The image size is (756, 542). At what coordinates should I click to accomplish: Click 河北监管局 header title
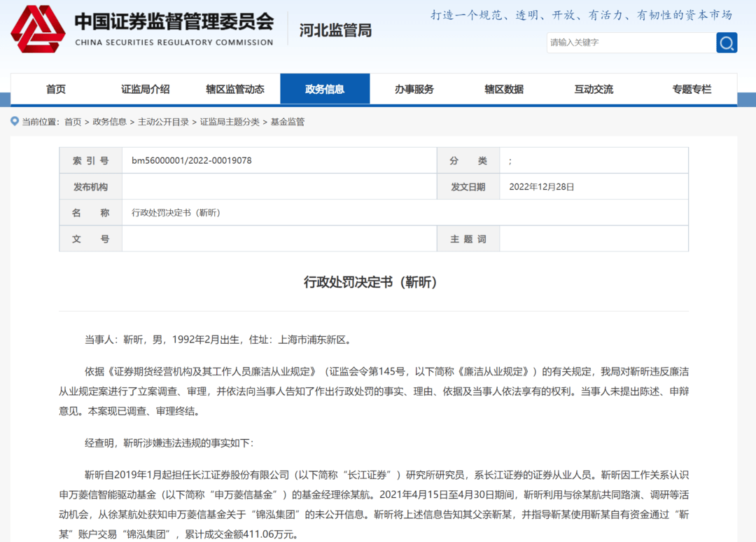tap(335, 30)
